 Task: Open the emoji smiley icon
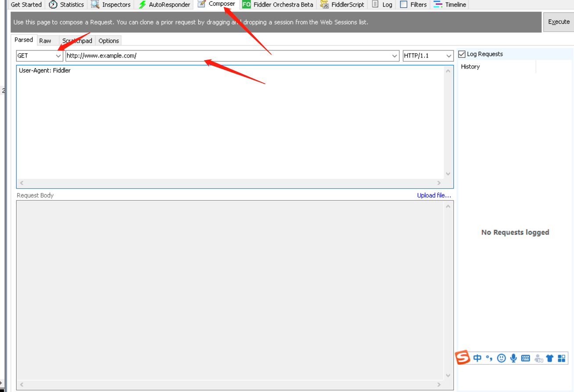(501, 358)
